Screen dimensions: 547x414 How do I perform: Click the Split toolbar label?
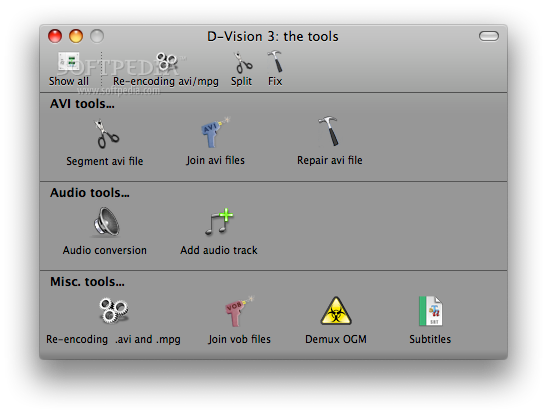tap(241, 82)
